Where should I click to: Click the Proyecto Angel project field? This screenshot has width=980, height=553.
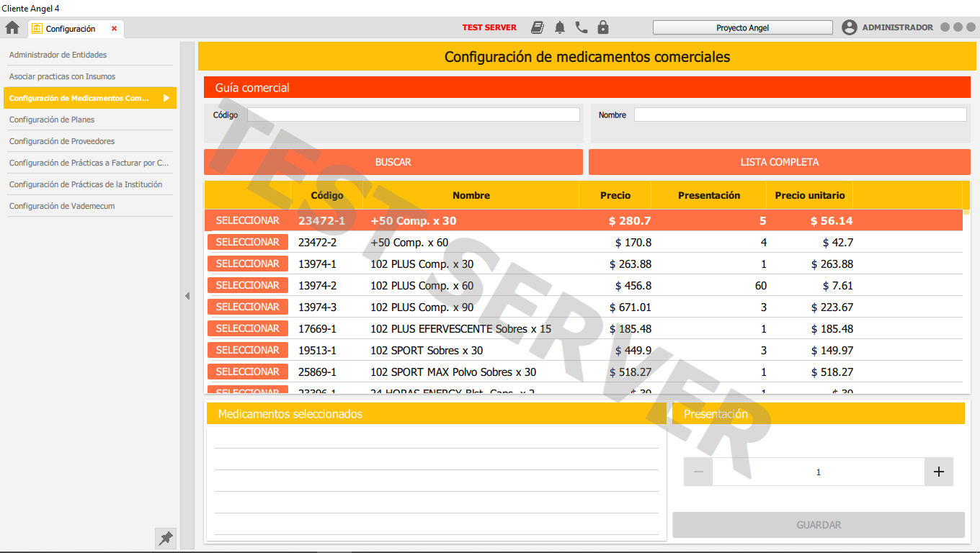pos(742,27)
